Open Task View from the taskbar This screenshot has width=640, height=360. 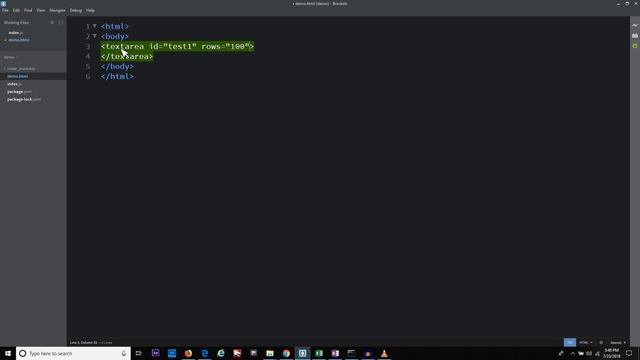pyautogui.click(x=139, y=353)
